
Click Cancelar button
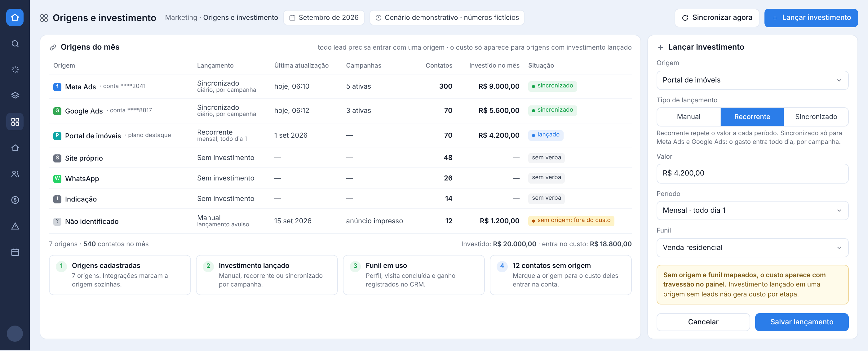click(703, 322)
